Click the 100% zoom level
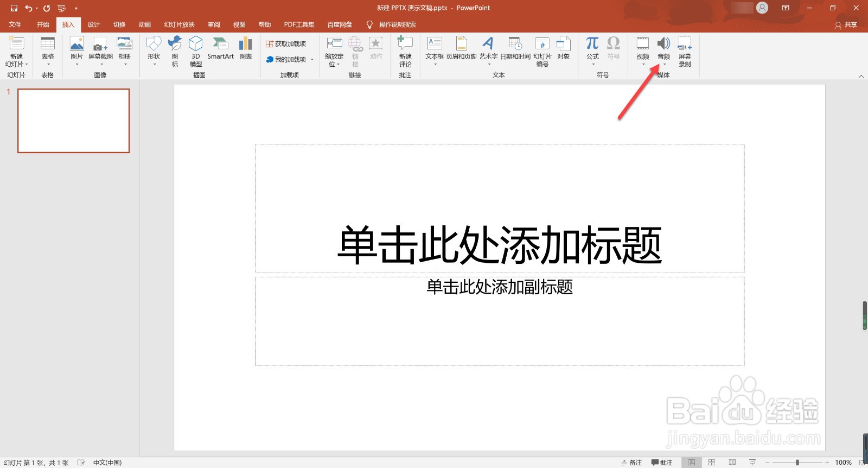The height and width of the screenshot is (468, 868). tap(844, 463)
